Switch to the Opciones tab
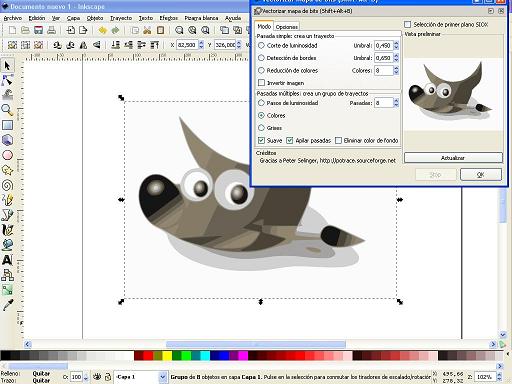512x384 pixels. click(287, 27)
